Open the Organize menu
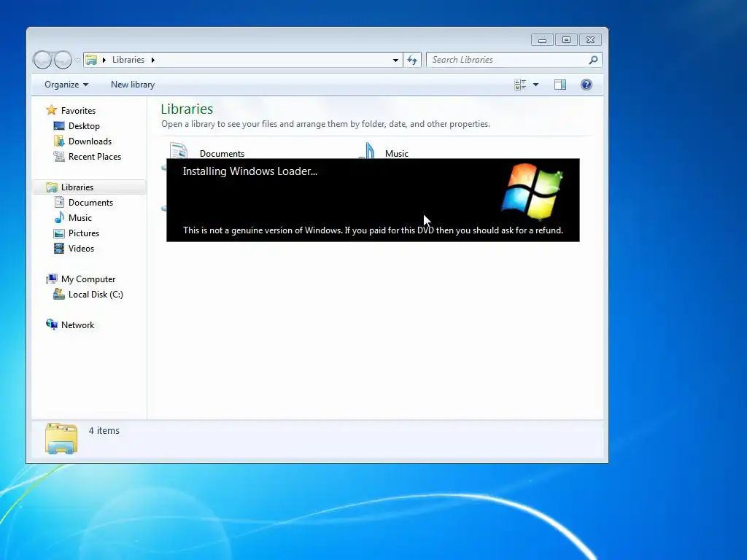This screenshot has height=560, width=747. (66, 85)
